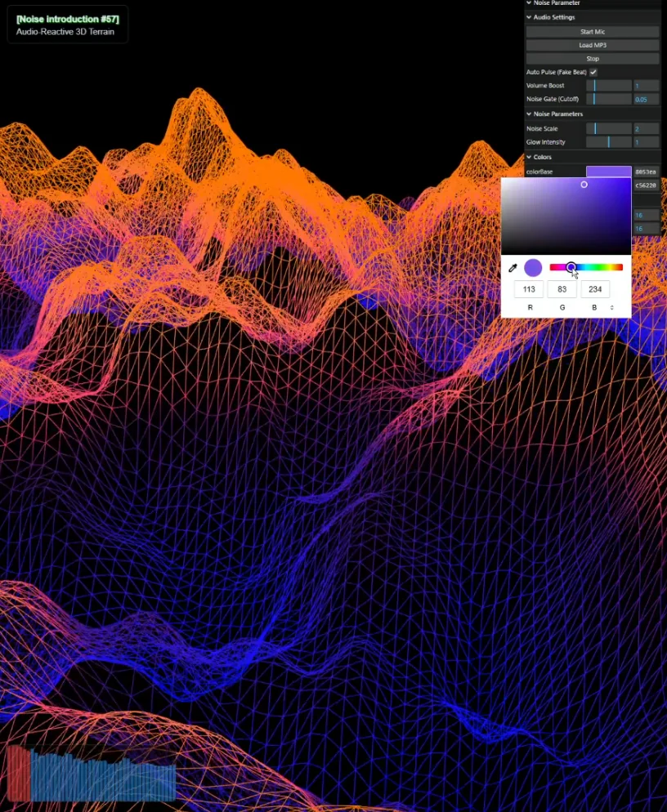Click the color format switch arrows
Image resolution: width=667 pixels, height=812 pixels.
(612, 308)
